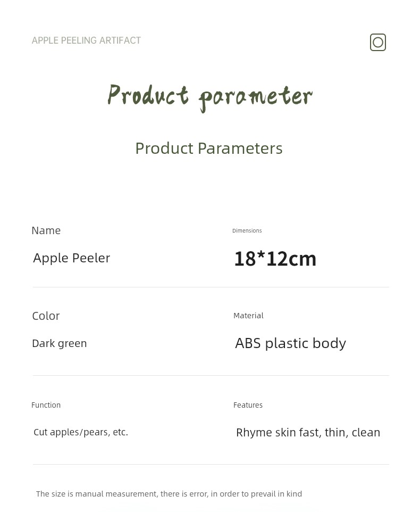420x512 pixels.
Task: Click the Material field label
Action: click(248, 316)
